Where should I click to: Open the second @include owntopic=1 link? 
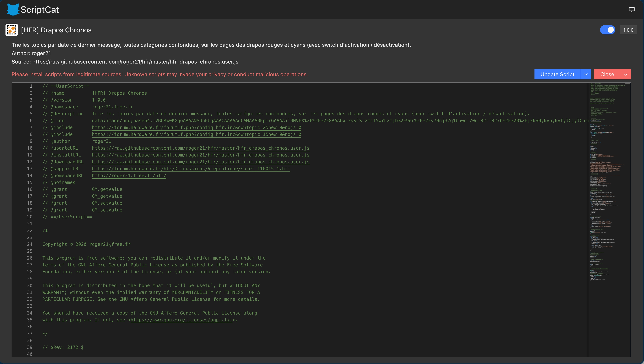click(196, 134)
